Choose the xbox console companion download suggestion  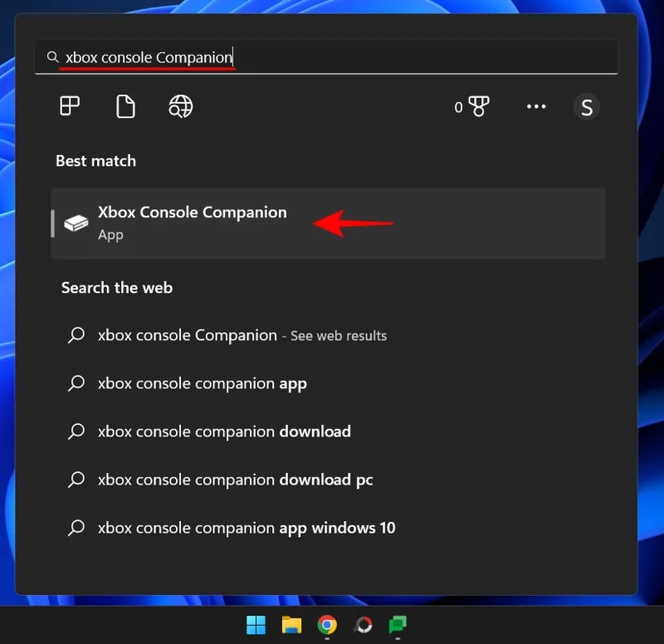click(x=224, y=432)
